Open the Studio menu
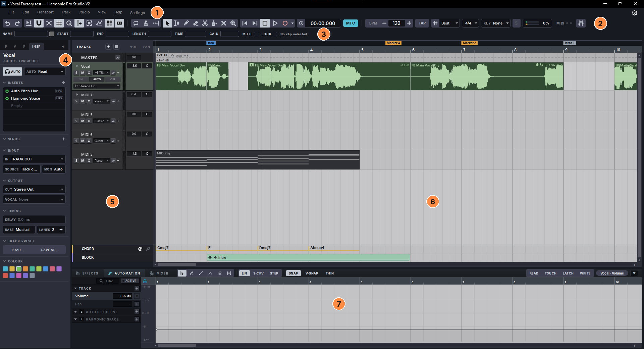The height and width of the screenshot is (349, 644). tap(84, 12)
